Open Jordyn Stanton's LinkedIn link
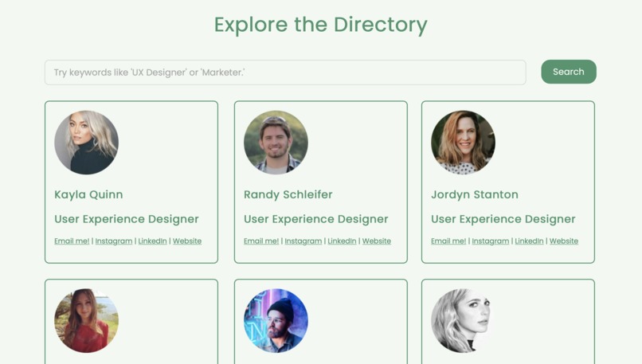 529,241
